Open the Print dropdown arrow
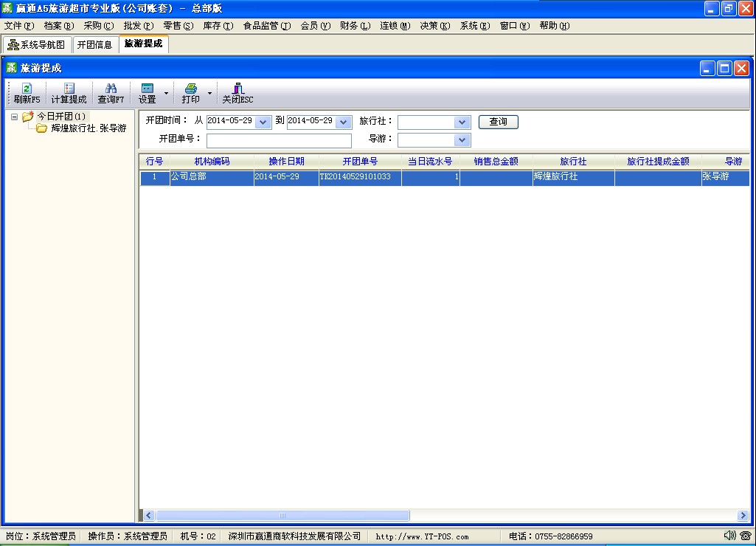This screenshot has width=756, height=546. click(x=209, y=94)
